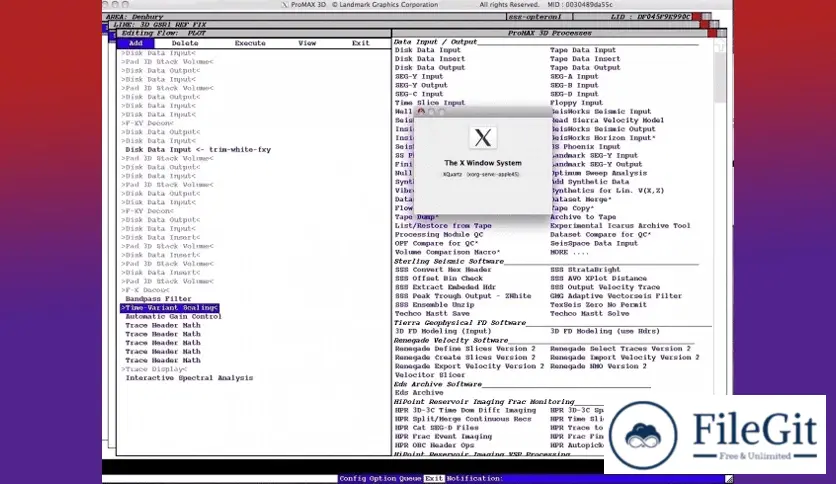Choose List/Restore from Tape process
Viewport: 836px width, 484px height.
(443, 226)
